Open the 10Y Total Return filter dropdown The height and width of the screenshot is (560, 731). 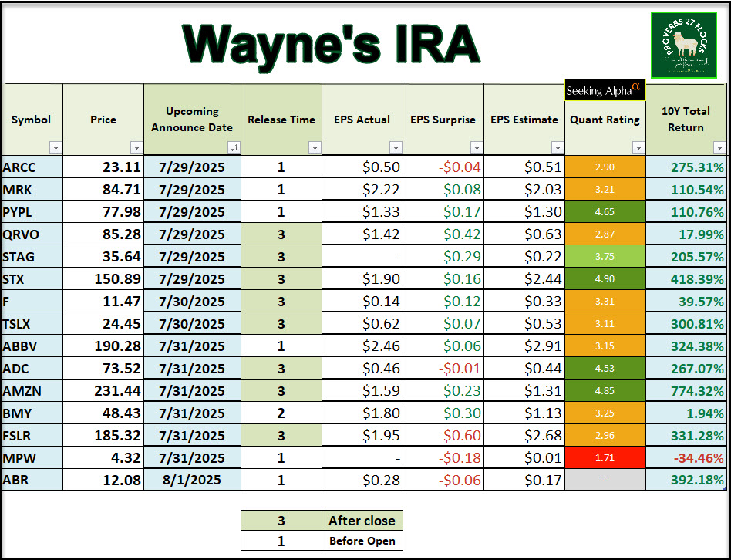coord(719,147)
